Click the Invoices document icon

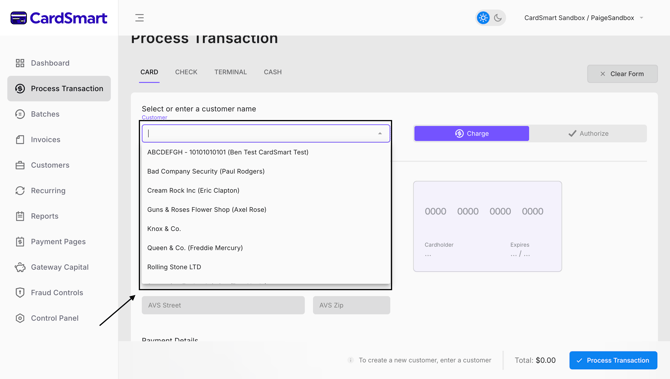coord(20,140)
